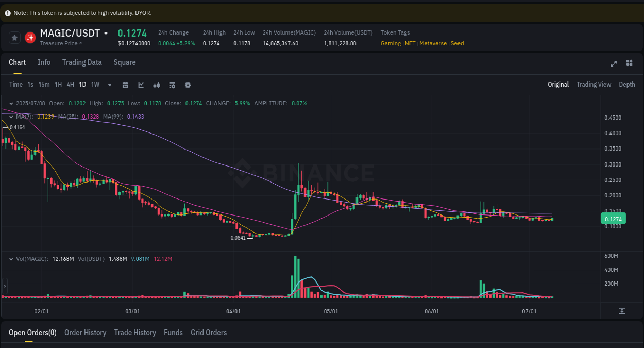Open extra timeframes dropdown beside 1W
The height and width of the screenshot is (348, 644).
click(x=109, y=85)
